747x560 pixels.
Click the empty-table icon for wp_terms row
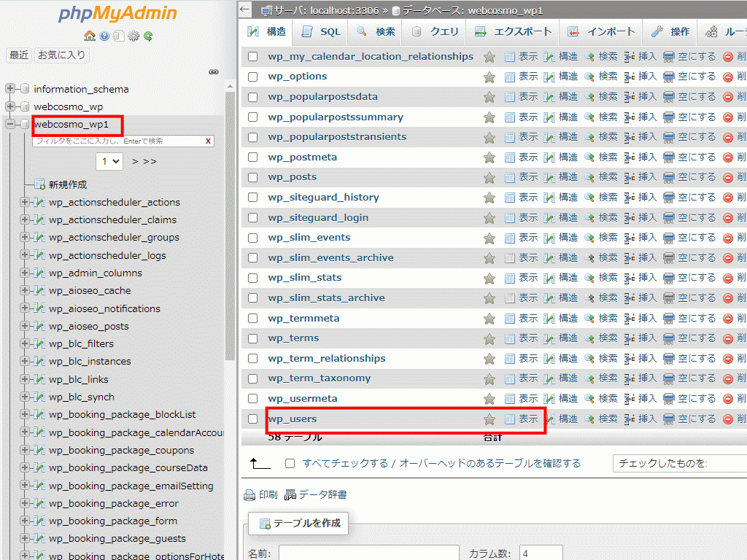click(669, 338)
